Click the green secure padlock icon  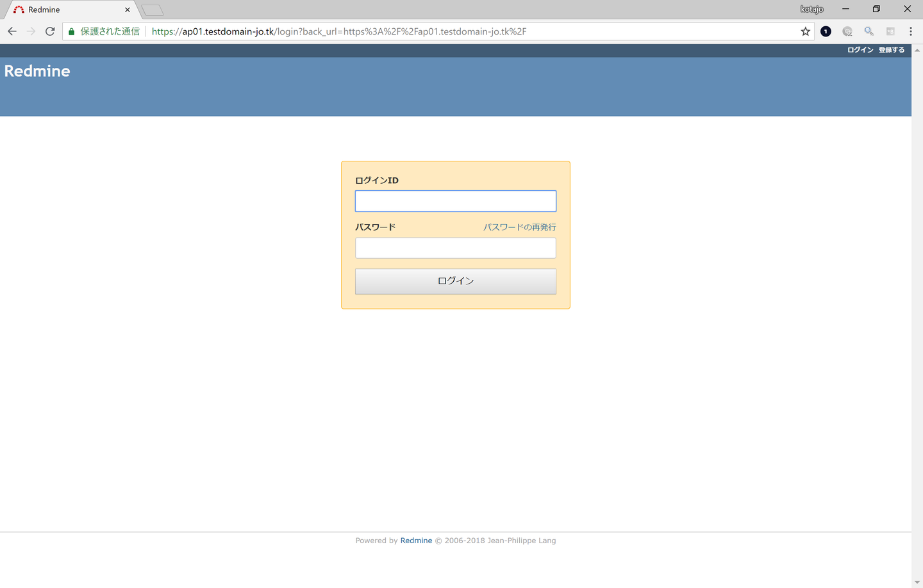pos(71,31)
